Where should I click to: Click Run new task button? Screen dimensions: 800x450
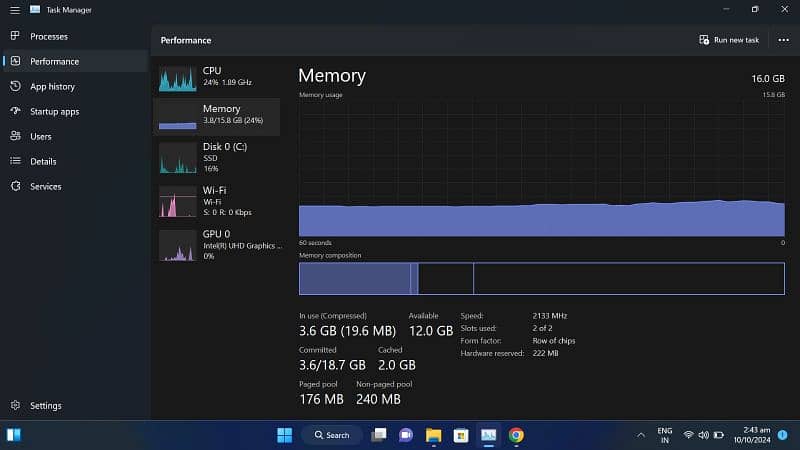(x=729, y=40)
